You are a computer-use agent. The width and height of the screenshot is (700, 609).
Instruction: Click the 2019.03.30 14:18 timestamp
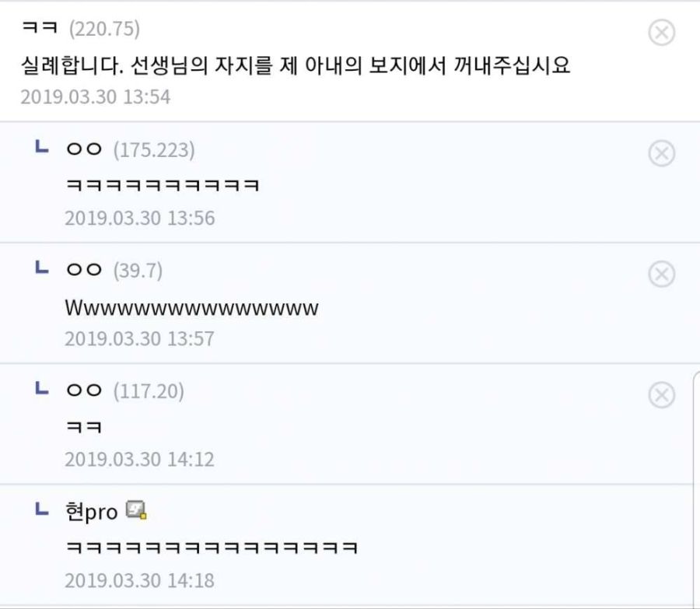click(139, 580)
